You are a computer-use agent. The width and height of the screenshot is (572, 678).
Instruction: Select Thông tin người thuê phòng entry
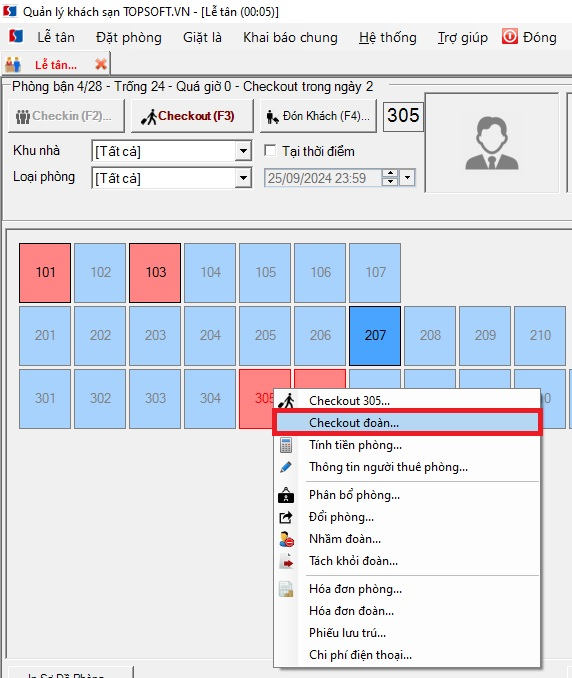407,467
